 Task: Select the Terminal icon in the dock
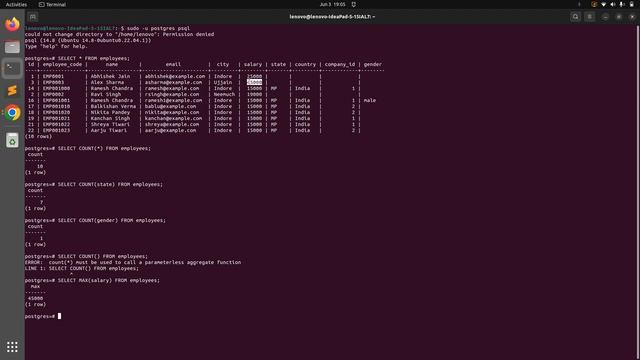click(12, 68)
